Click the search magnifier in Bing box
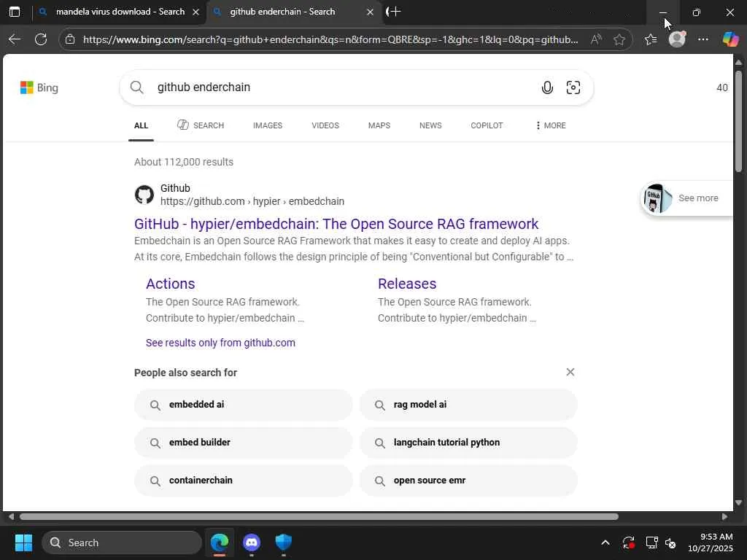Image resolution: width=747 pixels, height=560 pixels. tap(136, 87)
